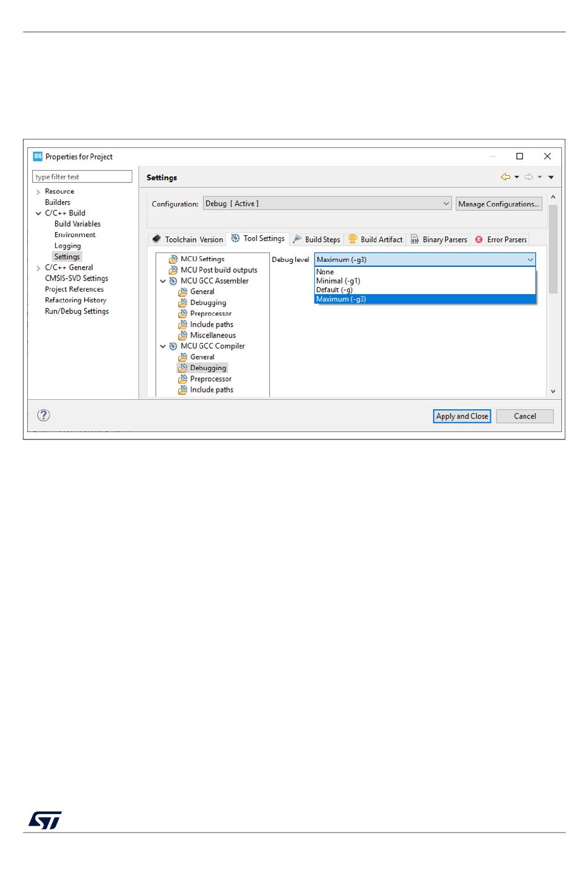The height and width of the screenshot is (879, 588).
Task: Click the MCU Post build outputs icon
Action: (173, 270)
